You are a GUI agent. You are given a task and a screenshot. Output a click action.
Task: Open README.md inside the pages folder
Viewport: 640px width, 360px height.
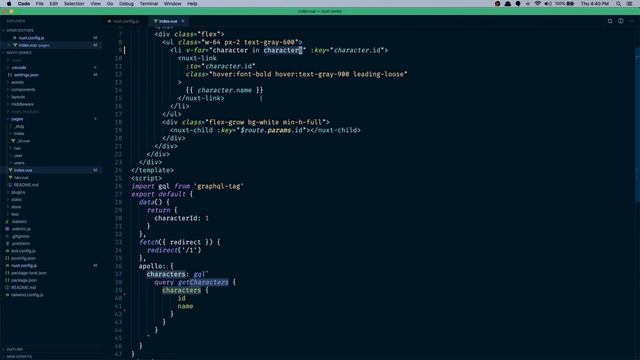pyautogui.click(x=26, y=185)
